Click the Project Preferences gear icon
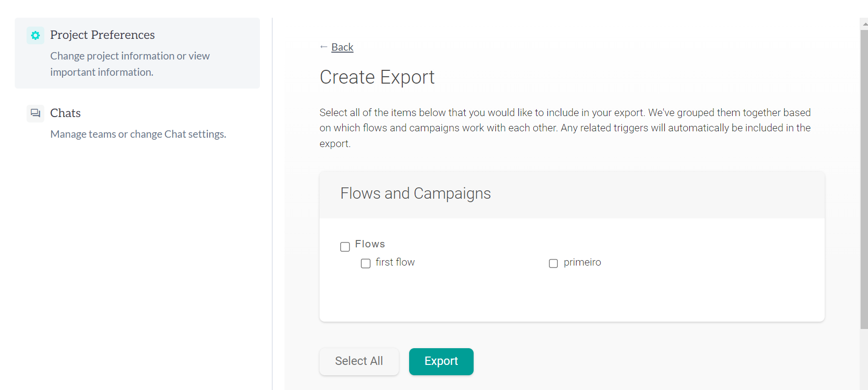868x390 pixels. pyautogui.click(x=35, y=35)
